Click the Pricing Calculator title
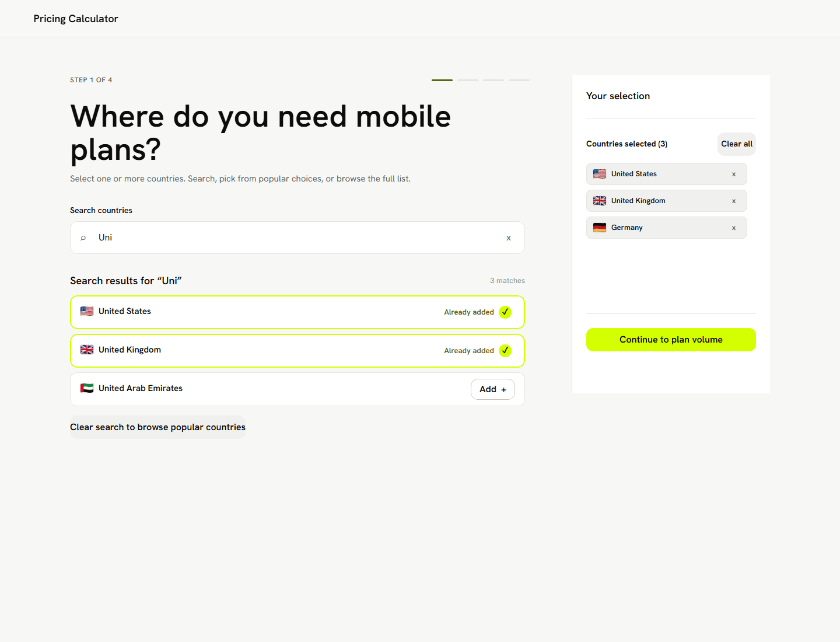The image size is (840, 642). (x=76, y=19)
